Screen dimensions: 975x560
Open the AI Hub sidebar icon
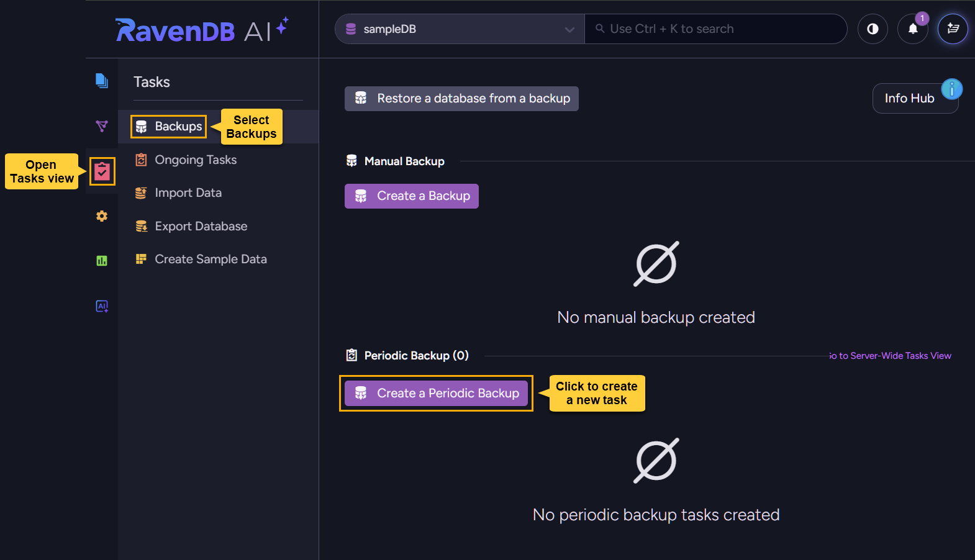pyautogui.click(x=102, y=306)
